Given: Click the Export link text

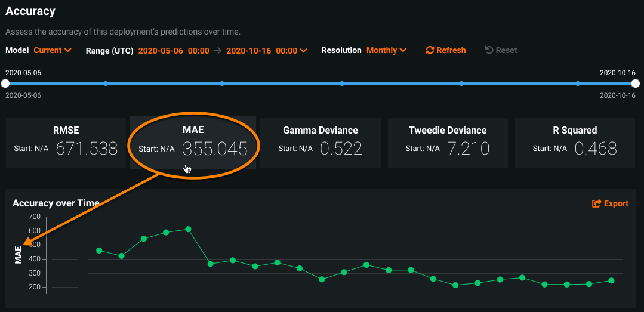Looking at the screenshot, I should click(x=616, y=204).
